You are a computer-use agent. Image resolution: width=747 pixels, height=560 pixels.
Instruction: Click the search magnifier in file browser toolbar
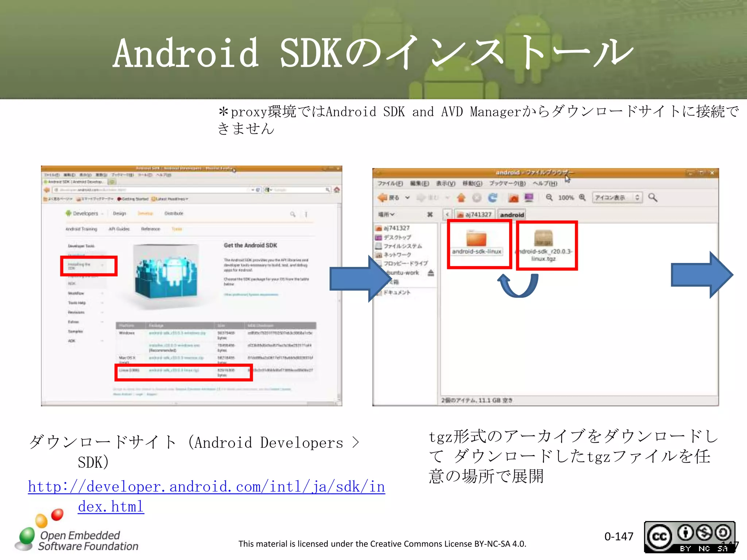[x=653, y=198]
